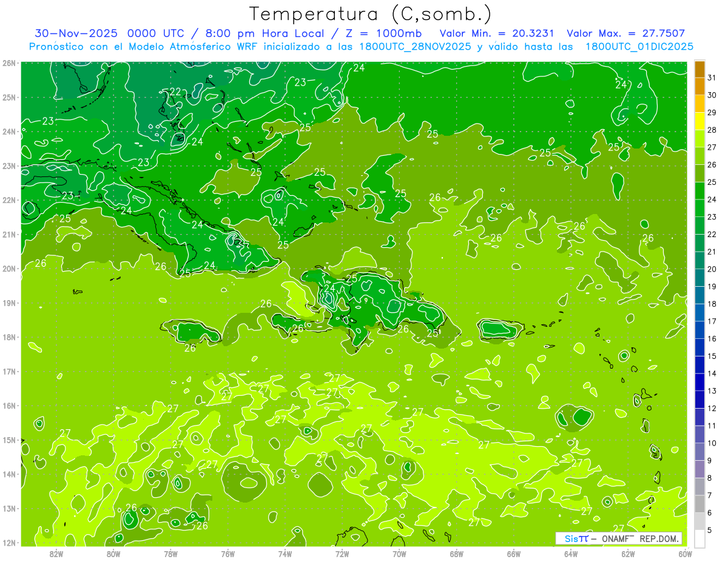Click the 70W longitude axis label

[399, 554]
